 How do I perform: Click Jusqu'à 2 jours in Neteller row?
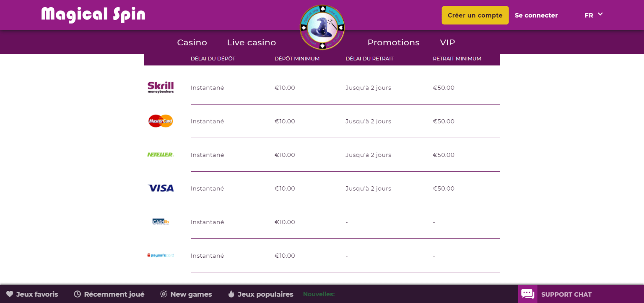tap(369, 155)
